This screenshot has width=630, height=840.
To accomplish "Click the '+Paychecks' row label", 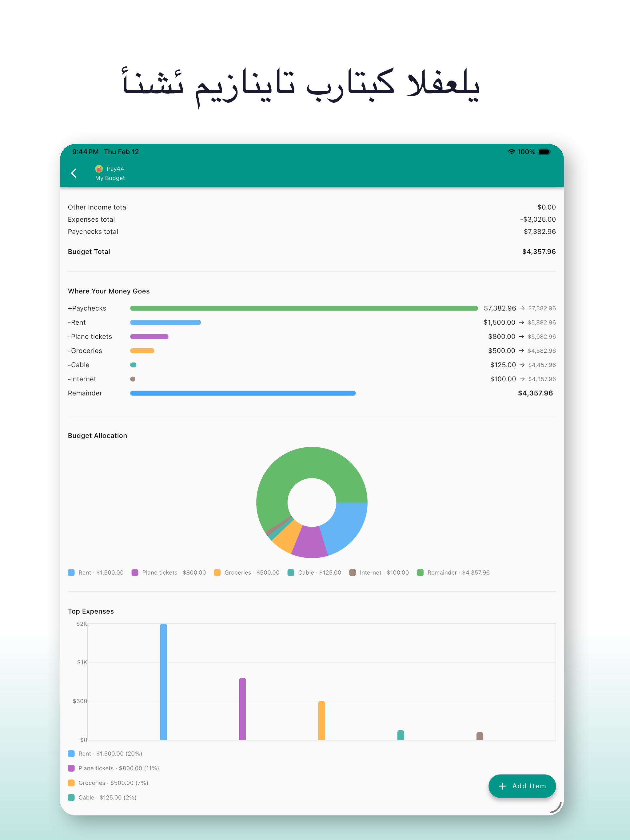I will coord(87,308).
